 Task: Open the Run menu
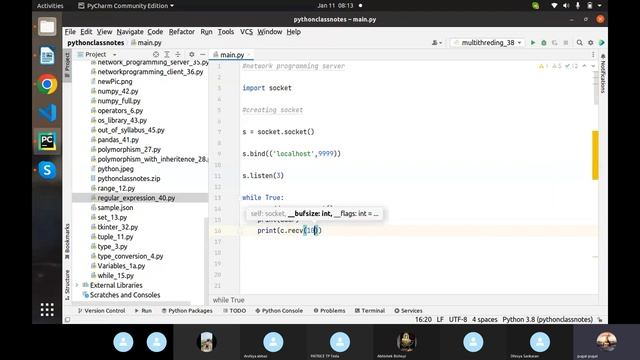click(206, 32)
